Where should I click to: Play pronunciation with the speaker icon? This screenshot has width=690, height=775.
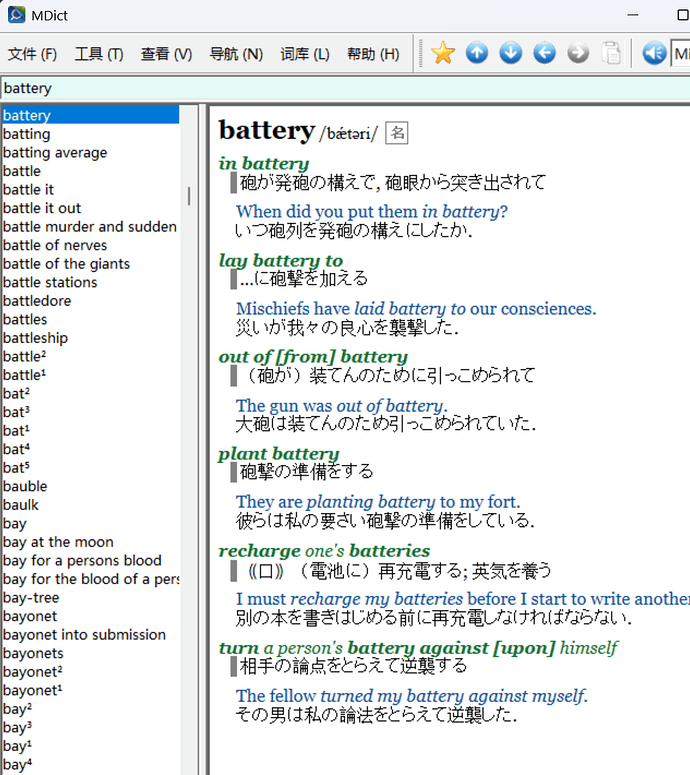(x=654, y=53)
